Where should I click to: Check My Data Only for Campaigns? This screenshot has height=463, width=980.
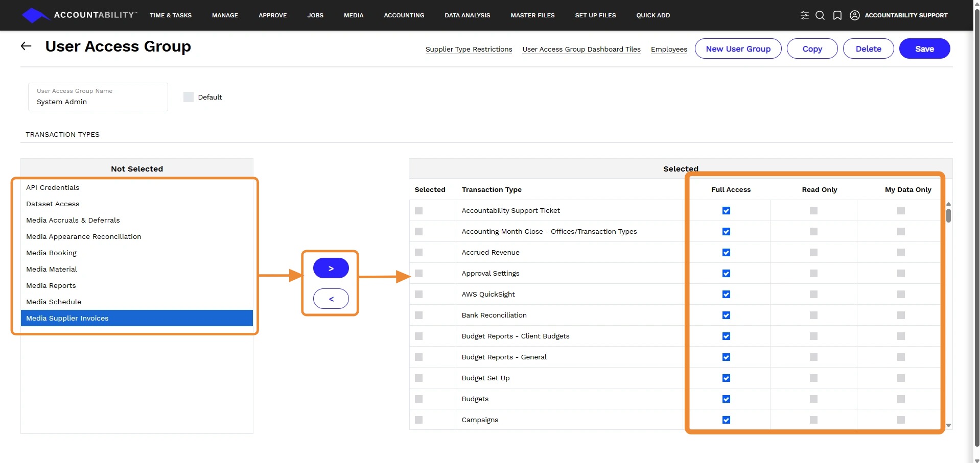pos(901,420)
